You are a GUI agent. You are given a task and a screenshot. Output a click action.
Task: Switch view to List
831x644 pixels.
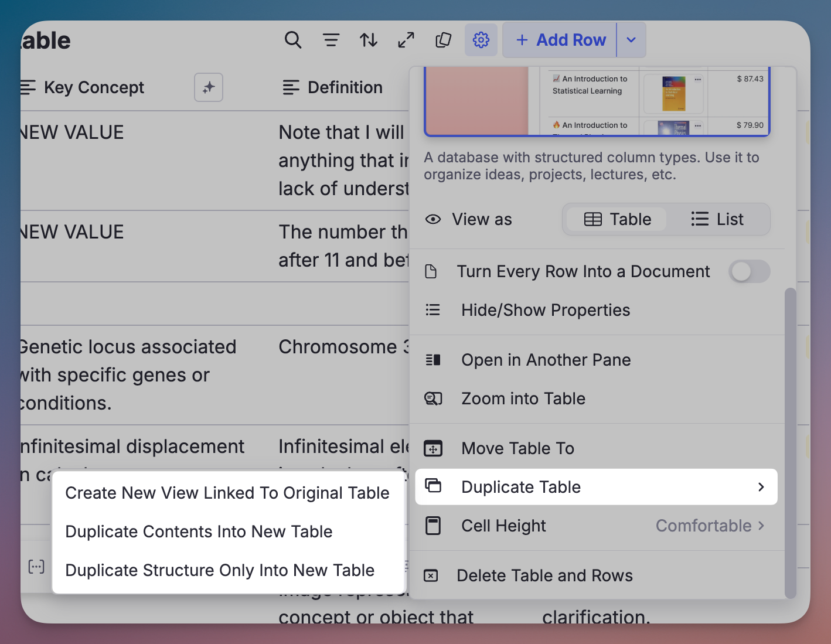[717, 219]
